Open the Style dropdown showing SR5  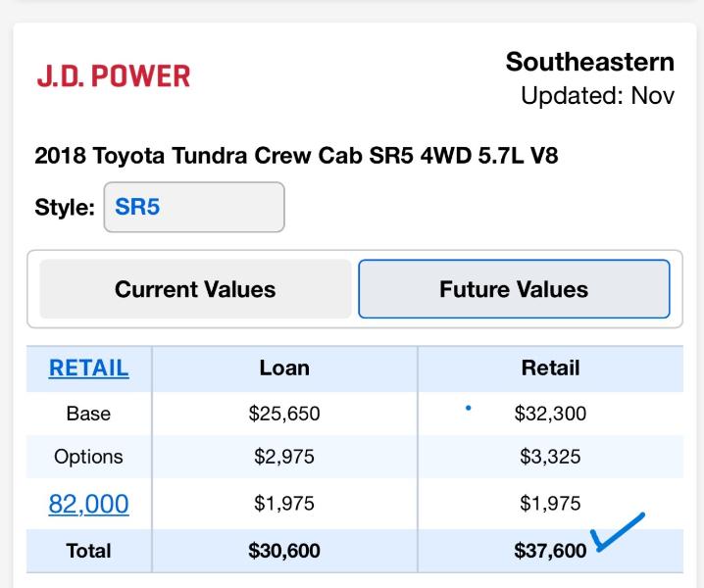[194, 208]
